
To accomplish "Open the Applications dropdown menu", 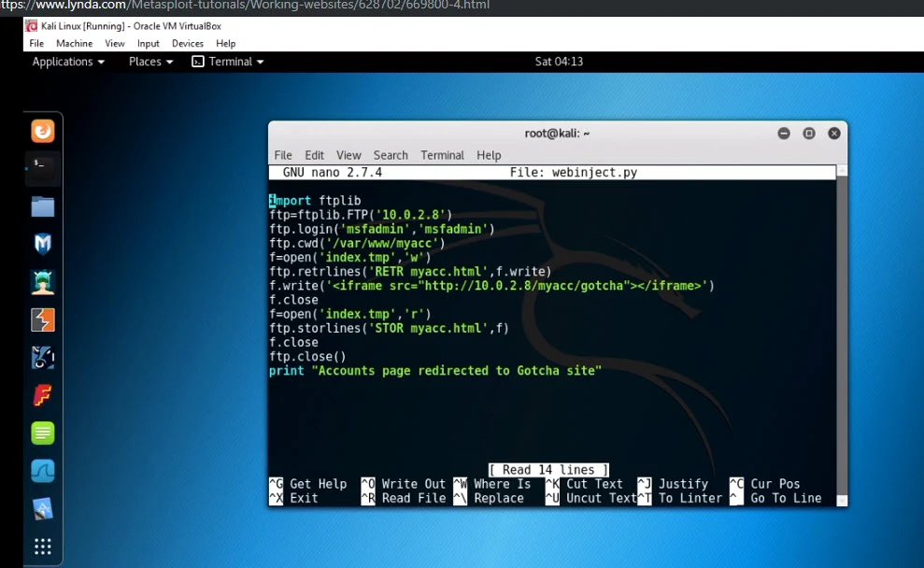I will pyautogui.click(x=68, y=62).
